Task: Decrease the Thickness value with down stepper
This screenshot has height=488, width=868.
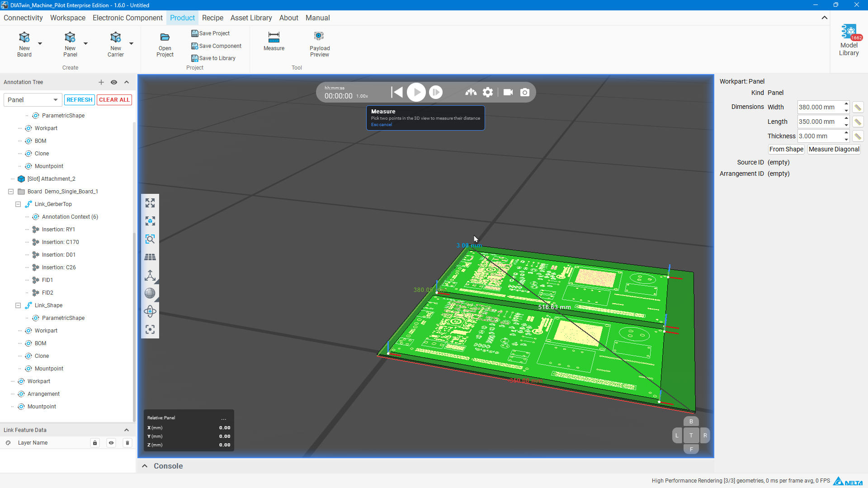Action: (x=846, y=139)
